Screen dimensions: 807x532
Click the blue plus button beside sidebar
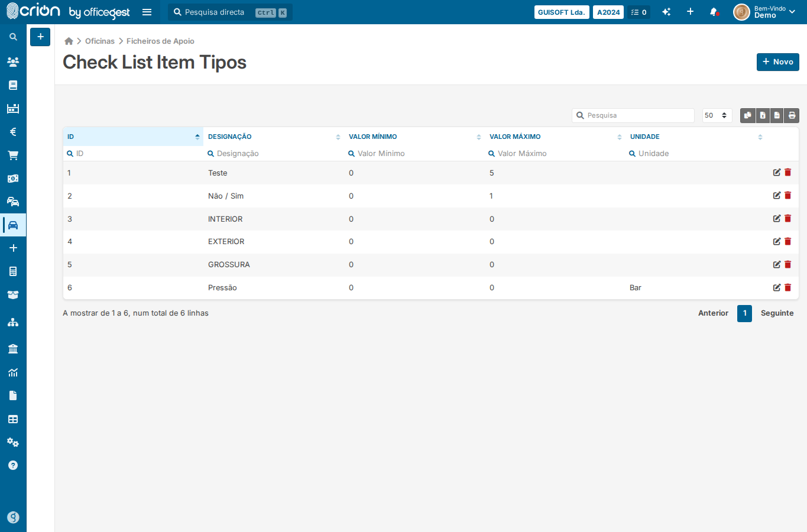[40, 37]
